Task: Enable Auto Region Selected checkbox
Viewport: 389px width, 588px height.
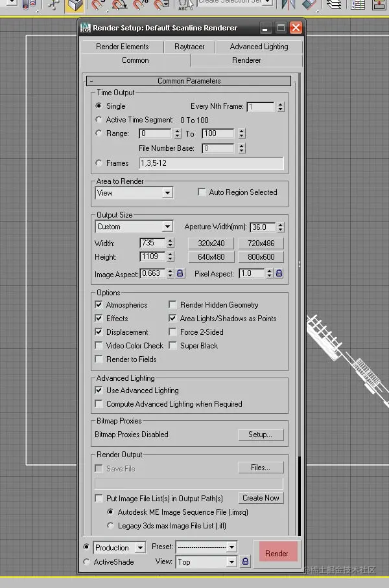Action: tap(202, 192)
